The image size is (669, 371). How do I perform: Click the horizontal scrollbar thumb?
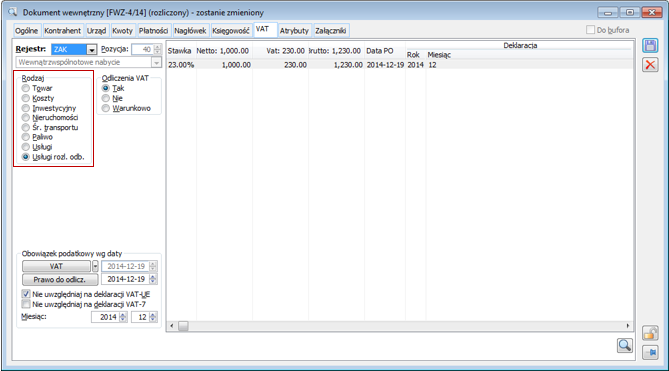click(x=183, y=326)
